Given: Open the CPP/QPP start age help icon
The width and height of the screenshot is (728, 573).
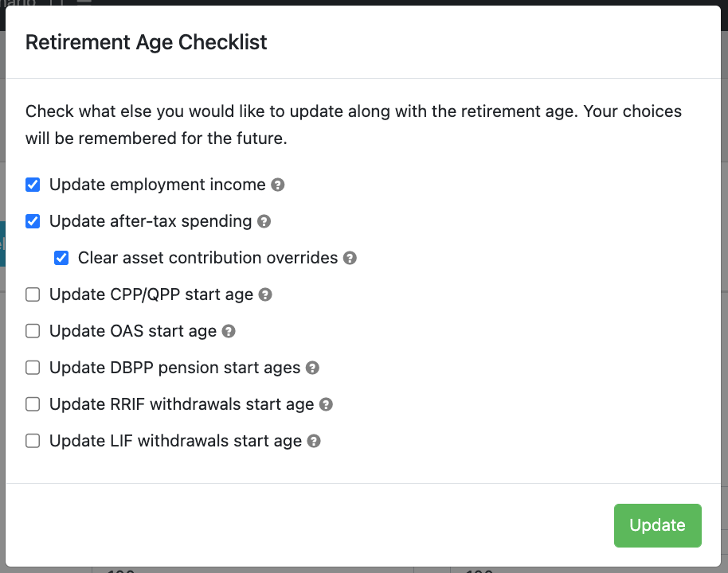Looking at the screenshot, I should 266,294.
